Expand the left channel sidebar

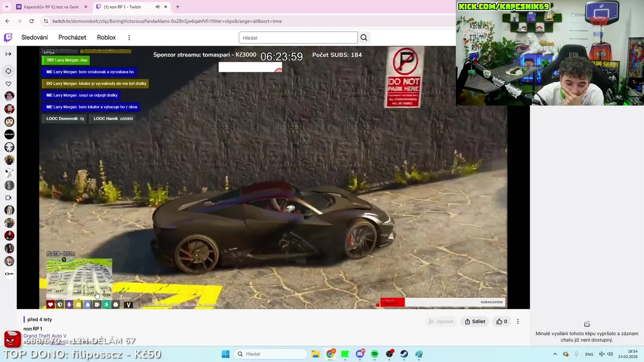(x=8, y=54)
